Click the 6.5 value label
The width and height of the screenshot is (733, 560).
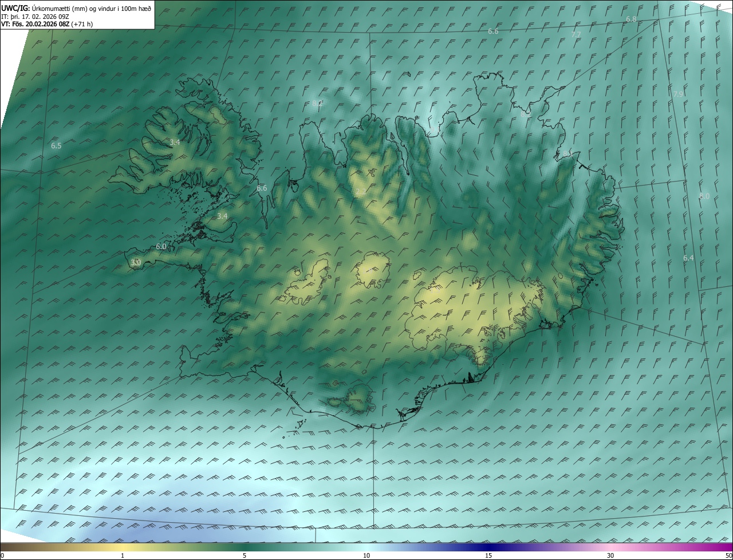(56, 146)
